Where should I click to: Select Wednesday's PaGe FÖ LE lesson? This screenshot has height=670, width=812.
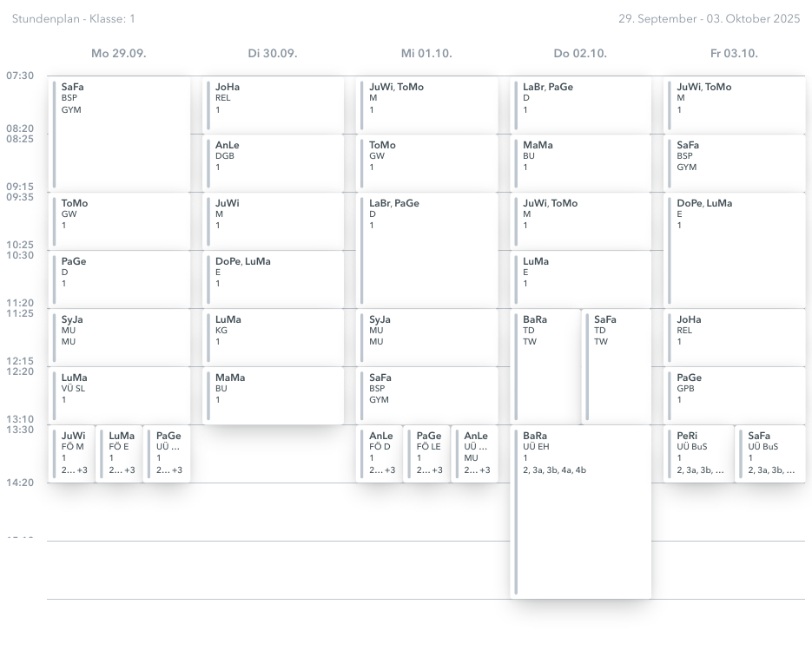coord(427,454)
